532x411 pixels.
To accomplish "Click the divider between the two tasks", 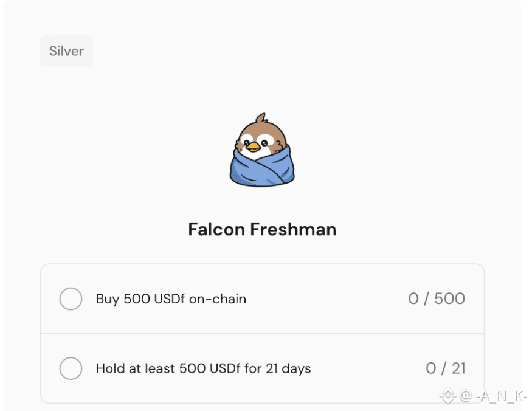I will click(x=262, y=334).
